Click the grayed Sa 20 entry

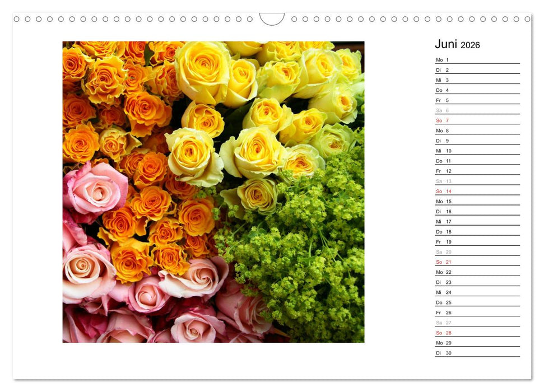pos(476,251)
